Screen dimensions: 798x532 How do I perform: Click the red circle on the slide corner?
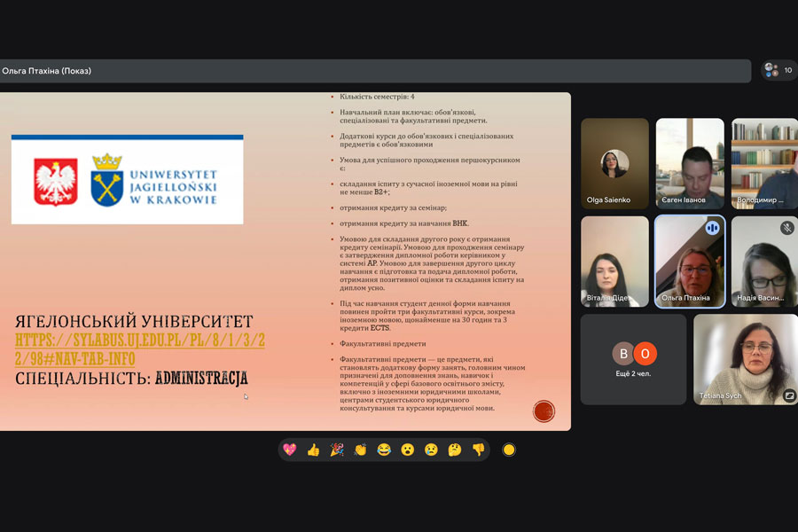pyautogui.click(x=544, y=411)
